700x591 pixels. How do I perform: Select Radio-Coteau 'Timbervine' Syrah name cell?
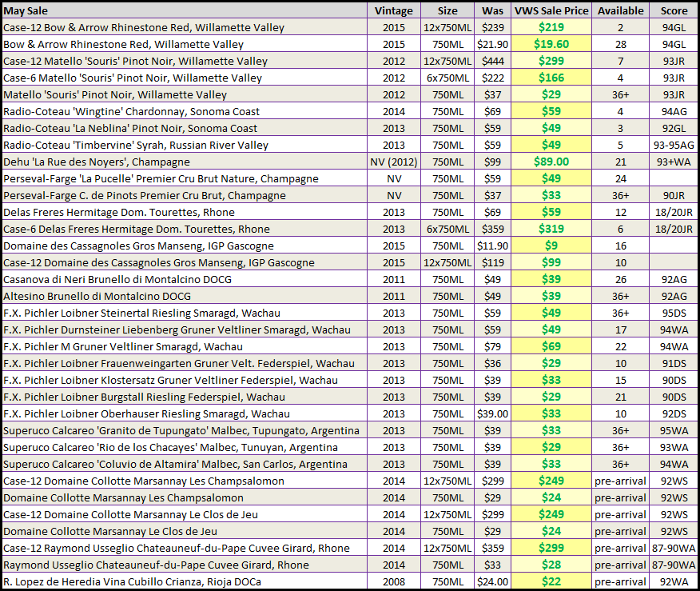pyautogui.click(x=185, y=146)
